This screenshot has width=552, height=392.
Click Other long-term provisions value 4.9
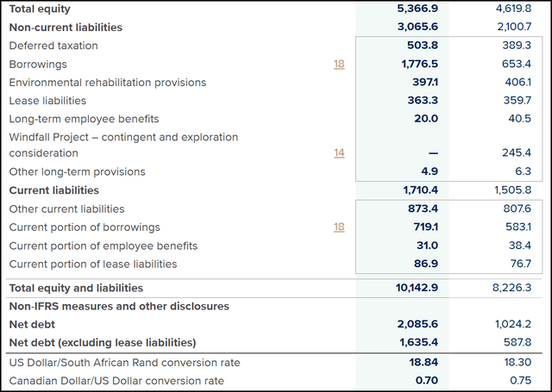point(429,171)
